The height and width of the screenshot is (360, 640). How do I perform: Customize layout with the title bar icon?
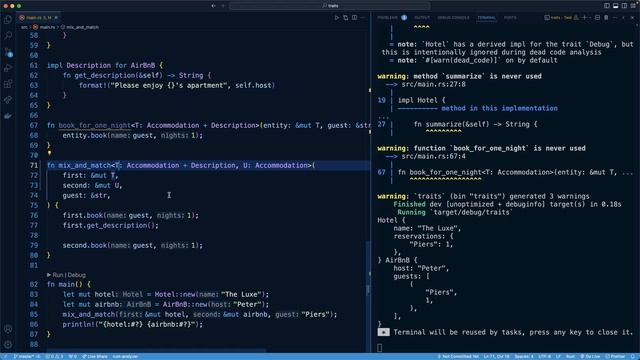coord(633,5)
